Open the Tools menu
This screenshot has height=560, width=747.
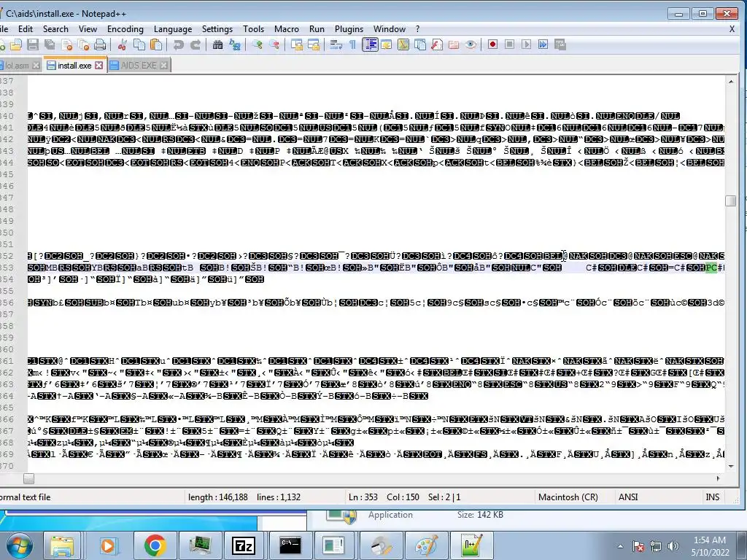click(x=253, y=29)
